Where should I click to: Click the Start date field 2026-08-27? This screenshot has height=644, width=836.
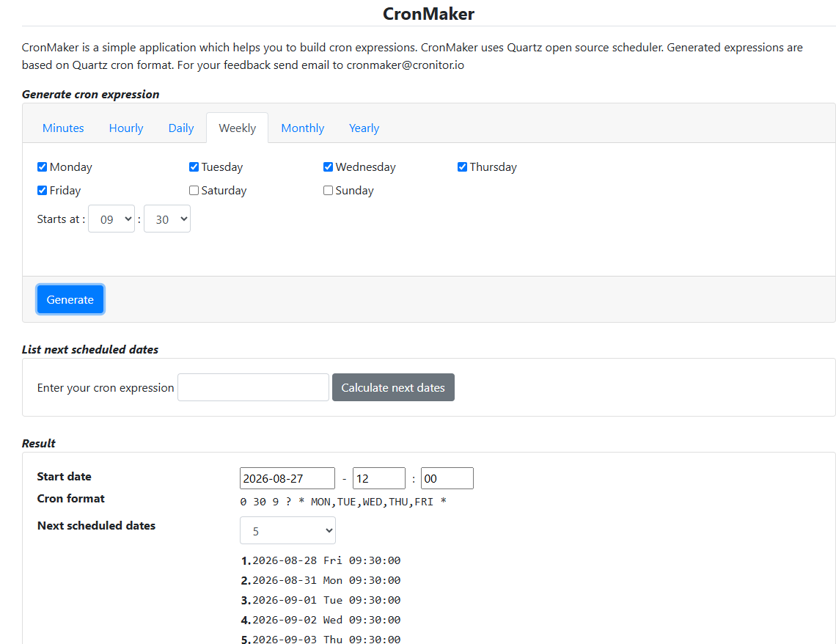[287, 478]
